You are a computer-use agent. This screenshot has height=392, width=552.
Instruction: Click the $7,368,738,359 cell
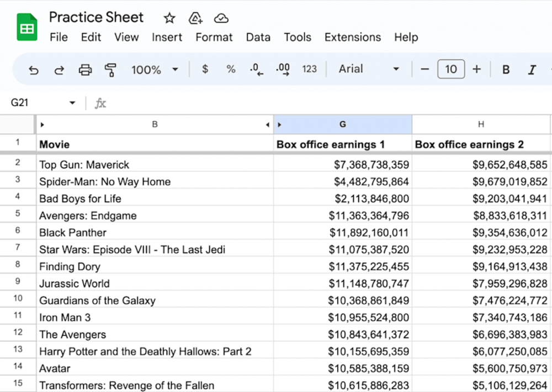pyautogui.click(x=343, y=164)
